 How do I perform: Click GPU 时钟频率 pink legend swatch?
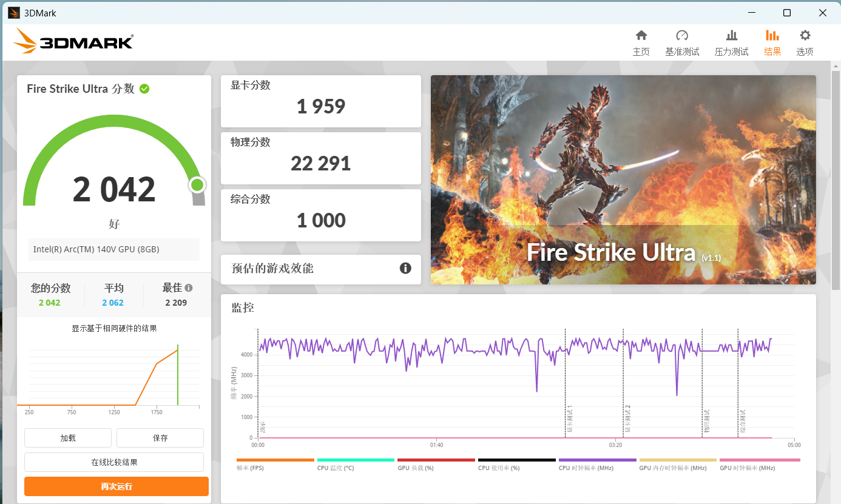pyautogui.click(x=760, y=460)
